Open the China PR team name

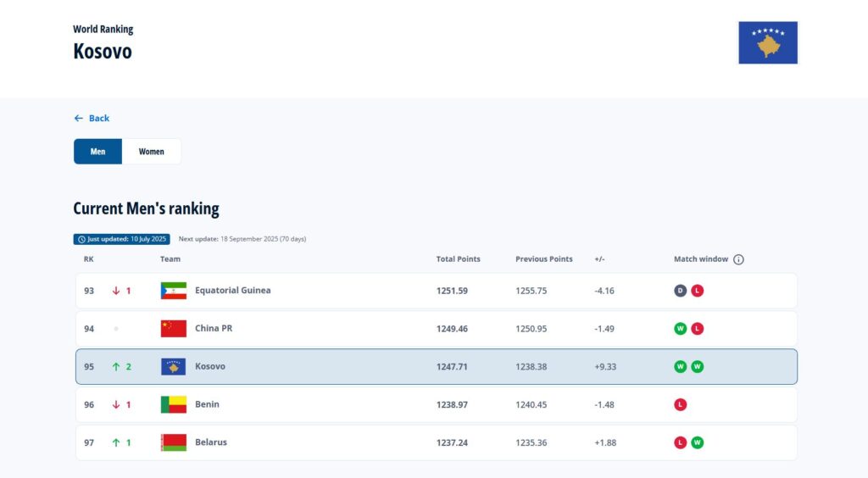pyautogui.click(x=214, y=329)
